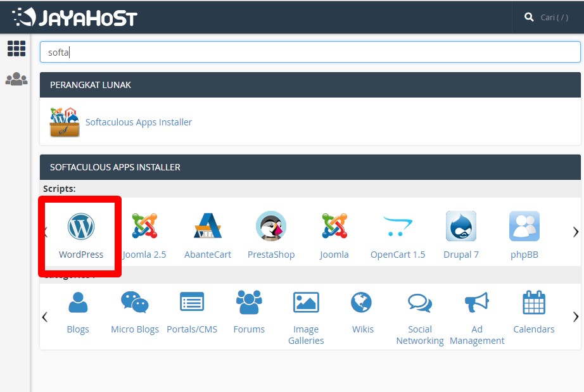Collapse the Perangkat Lunak section header

310,85
